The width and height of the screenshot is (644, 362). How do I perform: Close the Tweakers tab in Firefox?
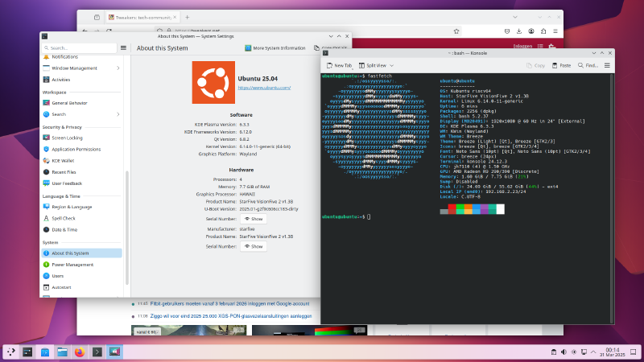click(x=175, y=17)
